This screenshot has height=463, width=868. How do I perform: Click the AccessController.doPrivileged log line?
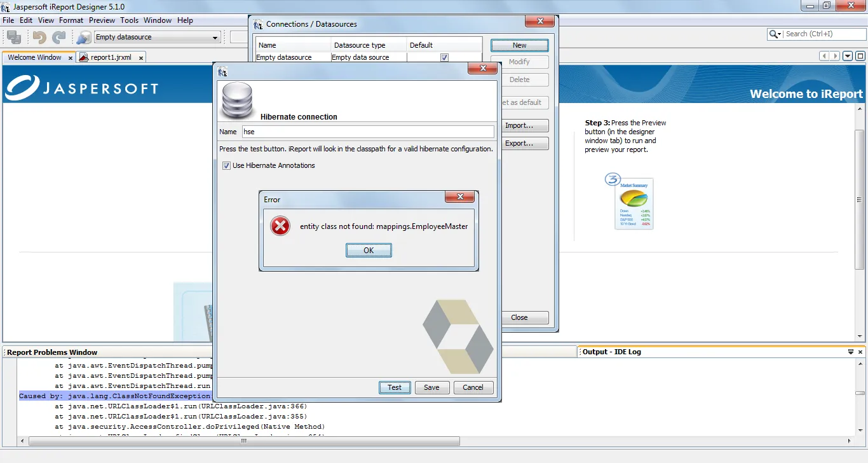tap(189, 427)
